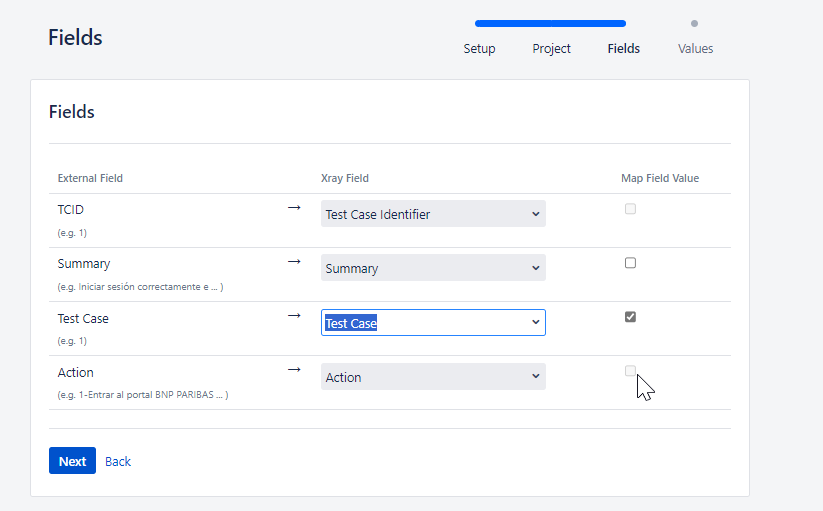Click the blue wizard progress bar
Viewport: 823px width, 511px height.
(x=550, y=23)
